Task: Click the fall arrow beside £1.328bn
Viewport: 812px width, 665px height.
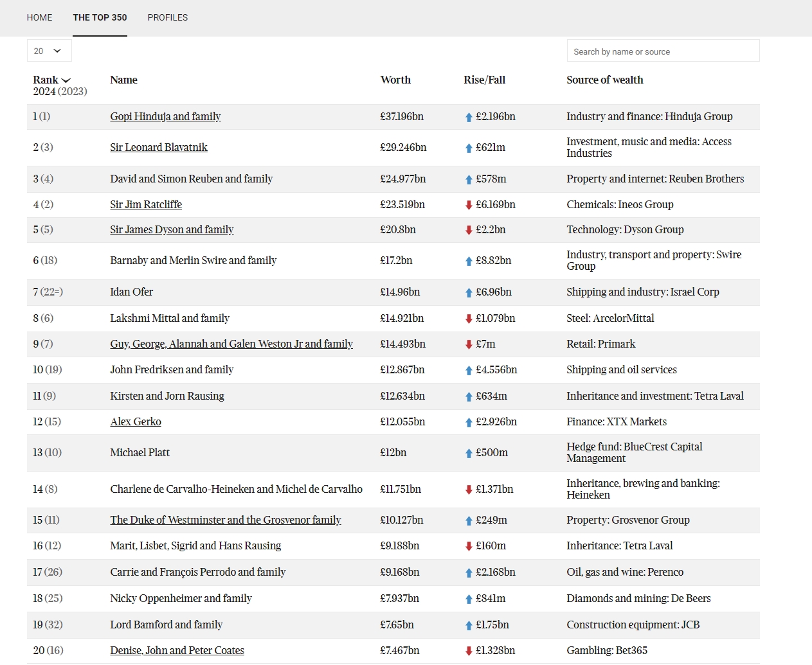Action: pyautogui.click(x=469, y=651)
